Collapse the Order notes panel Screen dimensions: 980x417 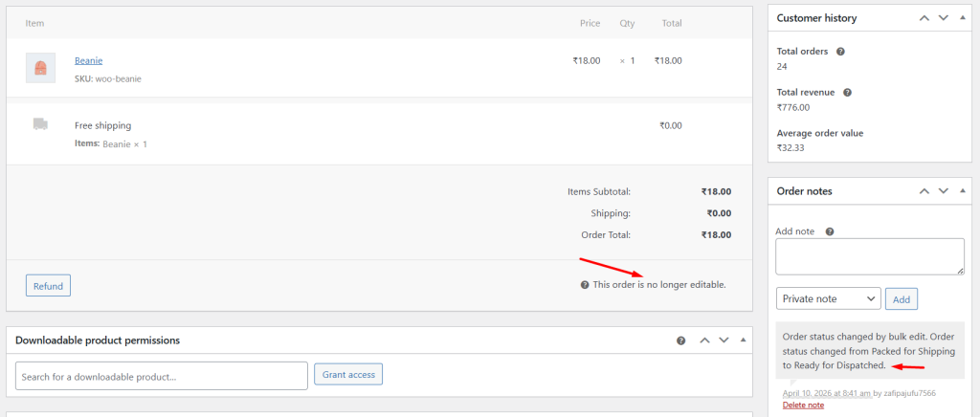pyautogui.click(x=961, y=191)
